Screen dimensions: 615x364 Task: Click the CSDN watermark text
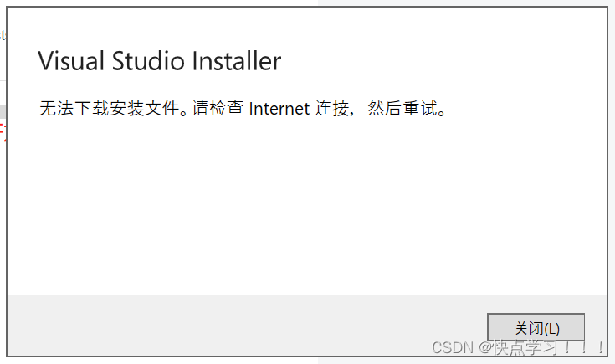pos(453,347)
